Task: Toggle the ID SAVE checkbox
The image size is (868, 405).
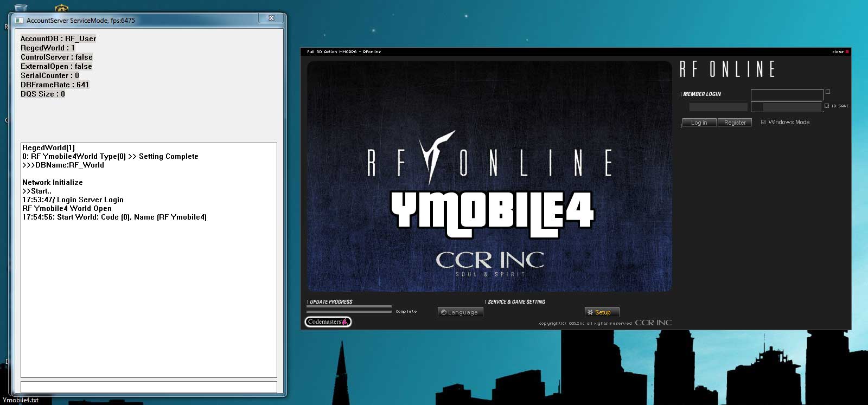Action: tap(827, 106)
